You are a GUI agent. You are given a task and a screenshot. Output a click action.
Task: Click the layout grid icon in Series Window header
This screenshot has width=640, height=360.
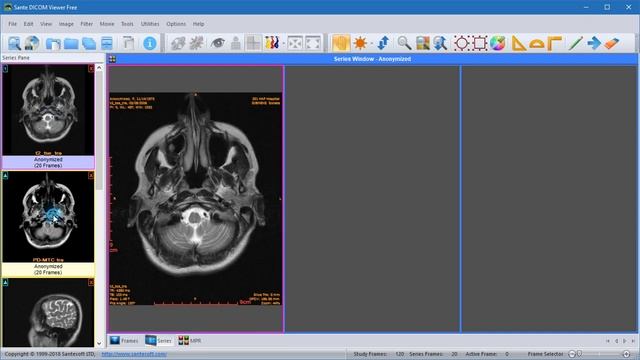[112, 59]
